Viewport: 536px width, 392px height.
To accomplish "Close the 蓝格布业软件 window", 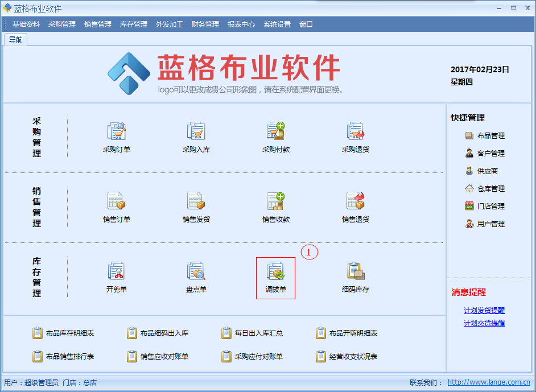I will 527,8.
